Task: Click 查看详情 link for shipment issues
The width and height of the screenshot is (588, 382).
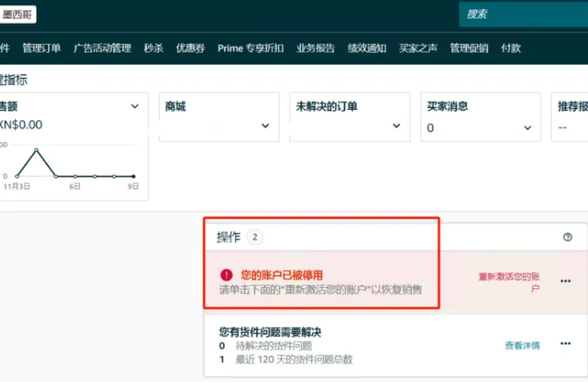Action: [x=522, y=345]
